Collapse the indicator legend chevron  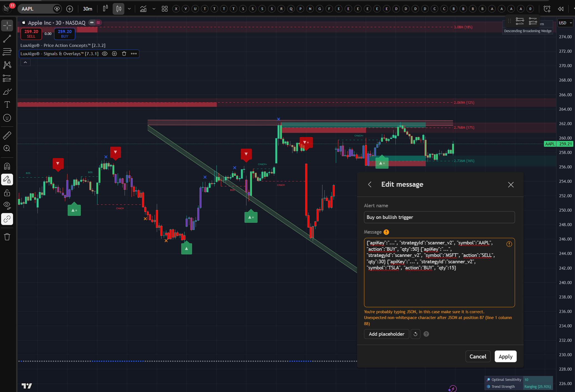pos(25,62)
